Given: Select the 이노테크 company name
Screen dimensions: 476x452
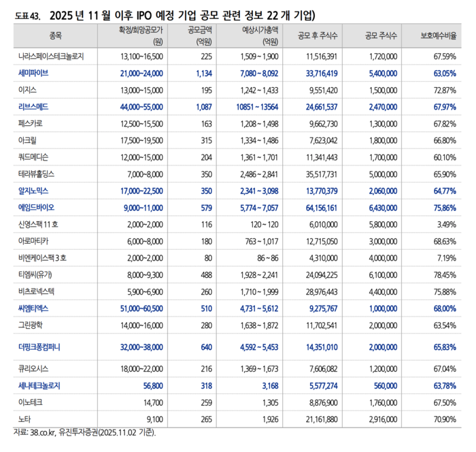Looking at the screenshot, I should pos(31,402).
